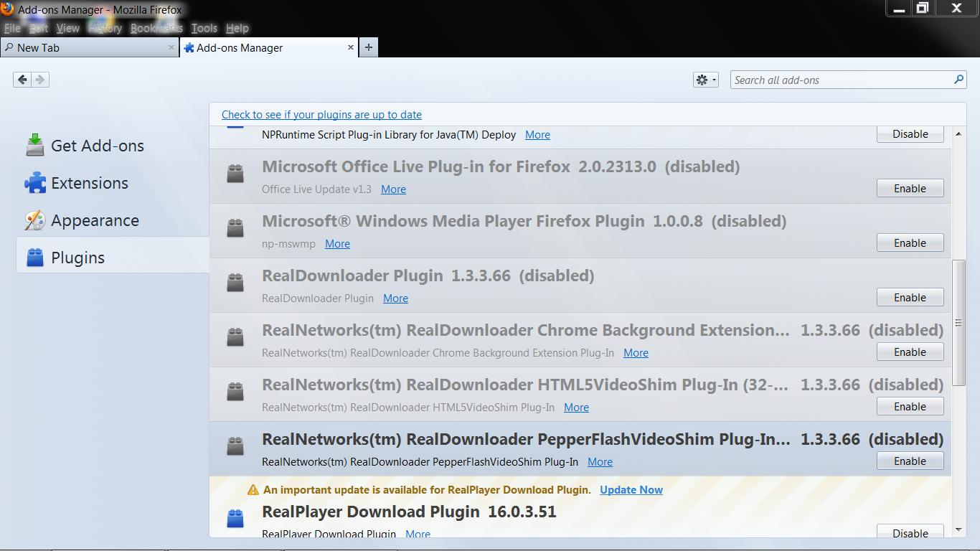
Task: Click the PepperFlashVideoShim Plug-In brick icon
Action: pyautogui.click(x=235, y=446)
